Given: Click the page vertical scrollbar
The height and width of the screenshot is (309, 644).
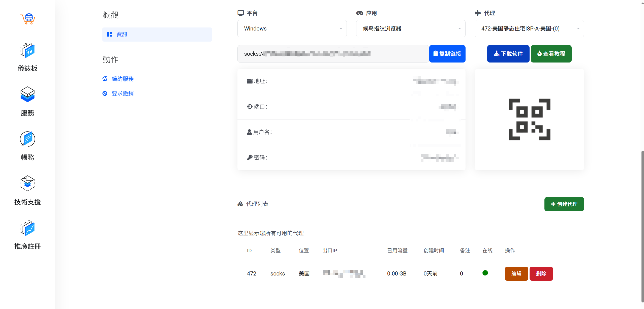Looking at the screenshot, I should pos(642,226).
